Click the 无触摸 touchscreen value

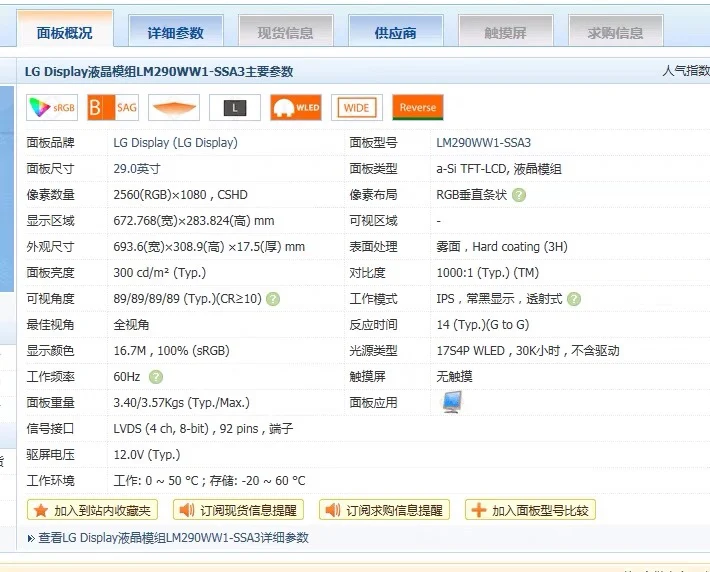454,377
